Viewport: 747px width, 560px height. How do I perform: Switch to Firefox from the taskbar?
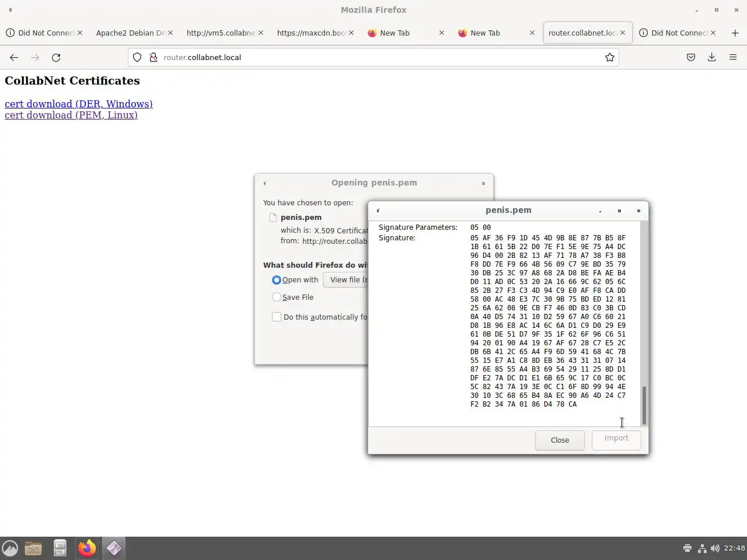click(x=87, y=548)
